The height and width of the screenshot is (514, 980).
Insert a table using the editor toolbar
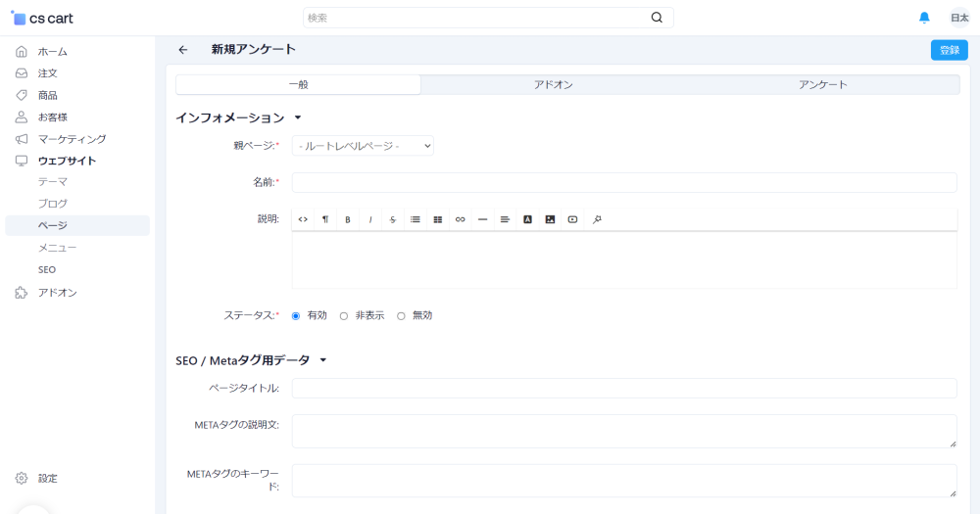click(437, 219)
